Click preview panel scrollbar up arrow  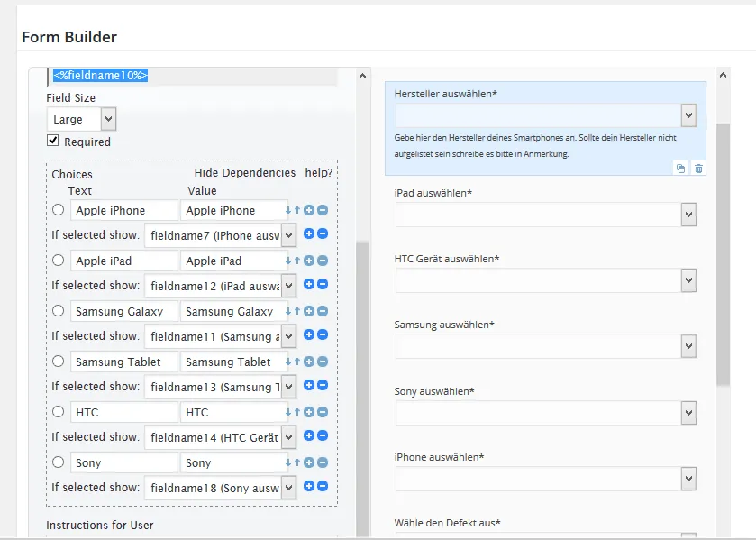723,75
